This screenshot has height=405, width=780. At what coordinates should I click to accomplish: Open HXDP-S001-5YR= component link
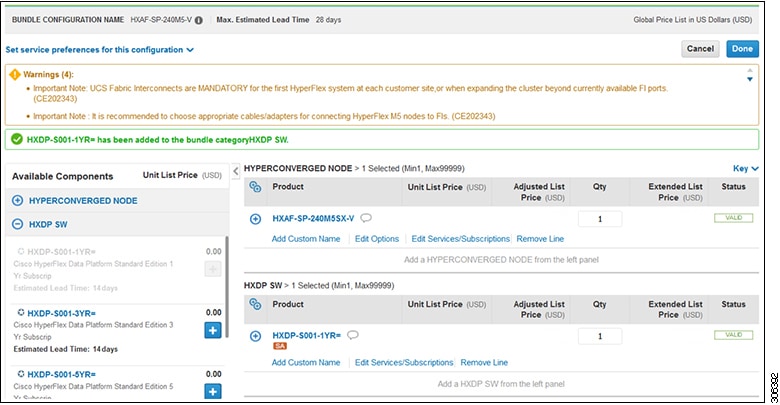click(x=61, y=374)
